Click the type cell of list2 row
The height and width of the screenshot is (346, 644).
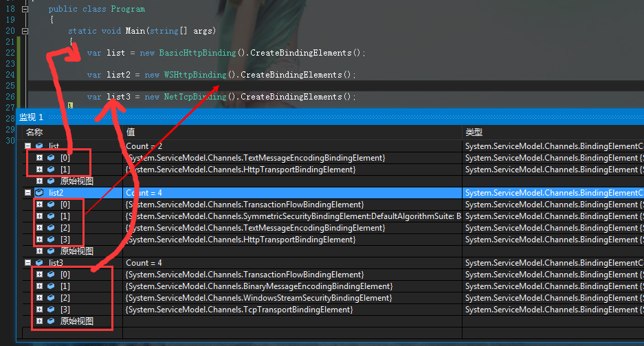[553, 192]
